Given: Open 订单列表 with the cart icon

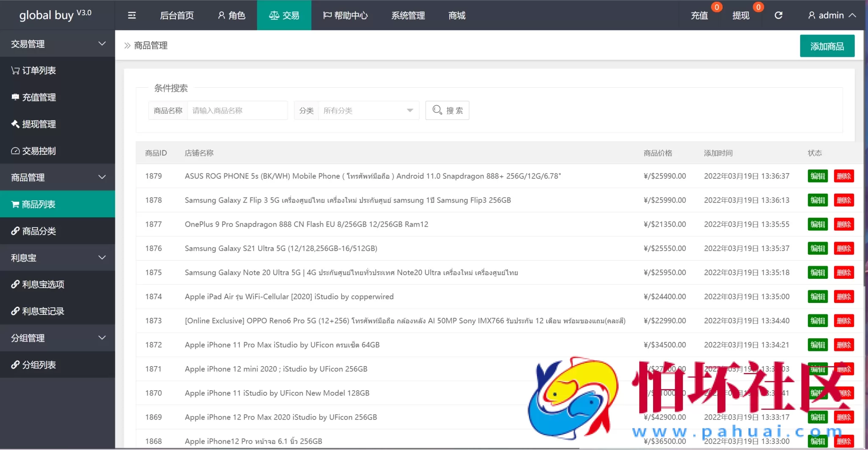Looking at the screenshot, I should tap(34, 70).
